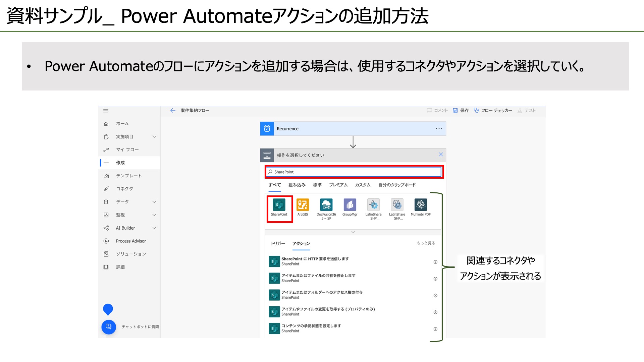Click the Recurrence trigger card title
This screenshot has width=644, height=362.
click(x=287, y=129)
